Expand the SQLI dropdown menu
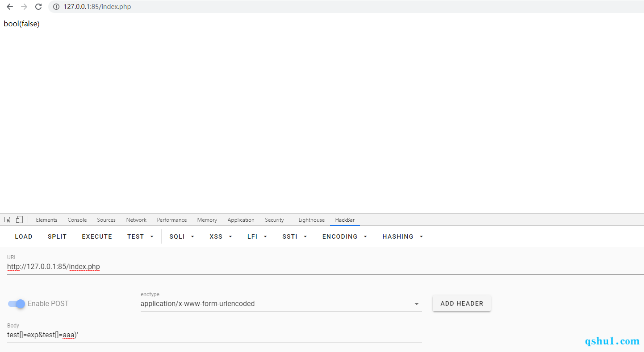 [182, 236]
